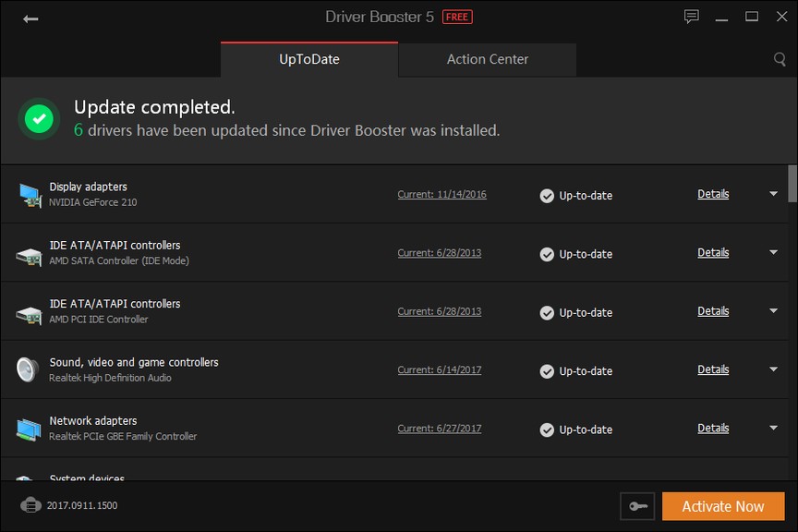Screen dimensions: 798x532
Task: Open Details for AMD SATA Controller
Action: pos(713,253)
